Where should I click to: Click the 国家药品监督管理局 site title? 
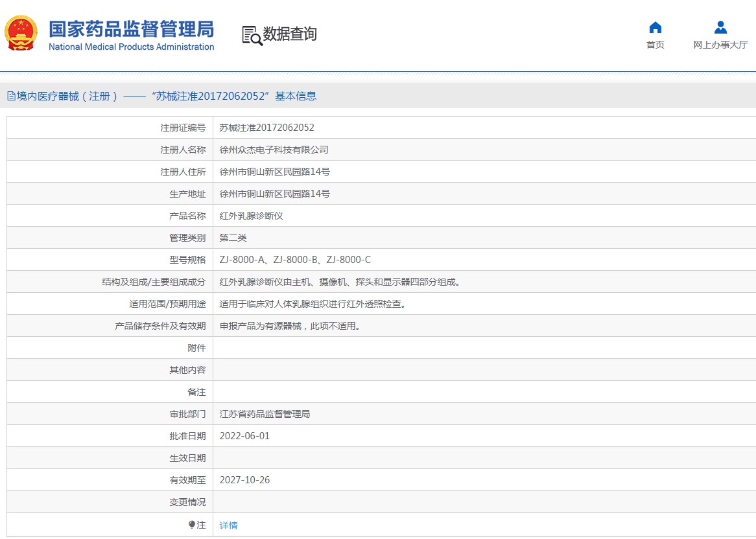point(132,29)
